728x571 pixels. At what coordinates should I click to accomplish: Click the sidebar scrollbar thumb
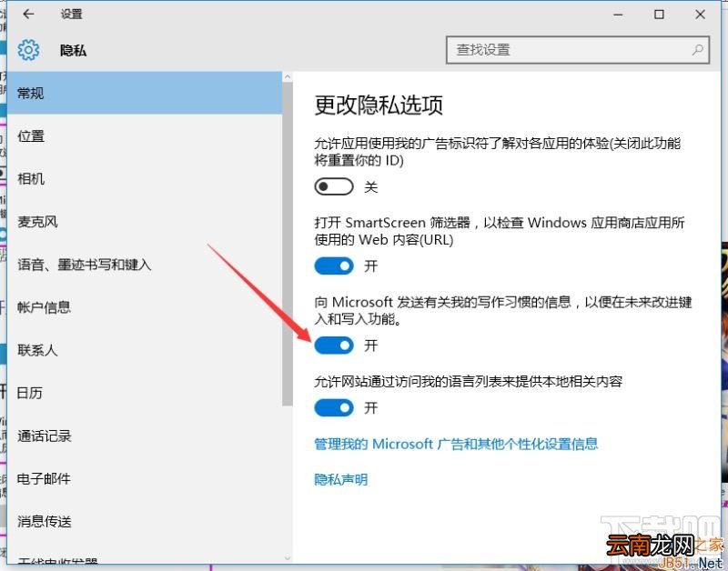[288, 245]
